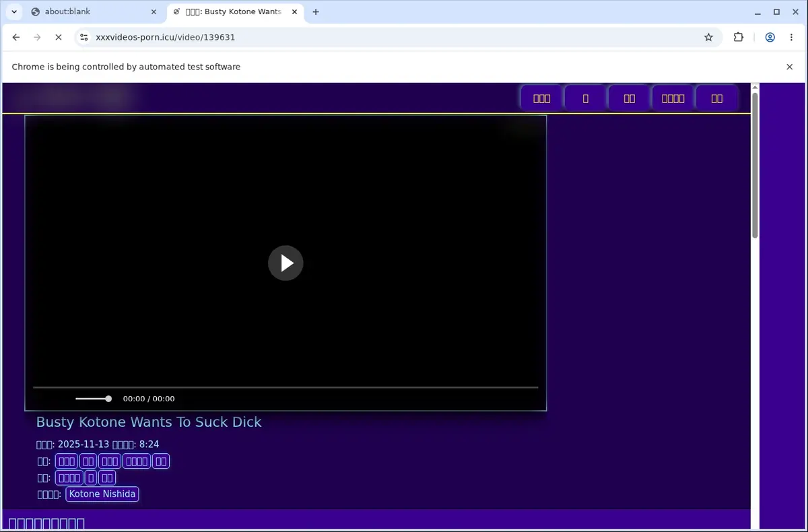Click the 8:24 duration text
This screenshot has height=532, width=808.
click(x=149, y=444)
